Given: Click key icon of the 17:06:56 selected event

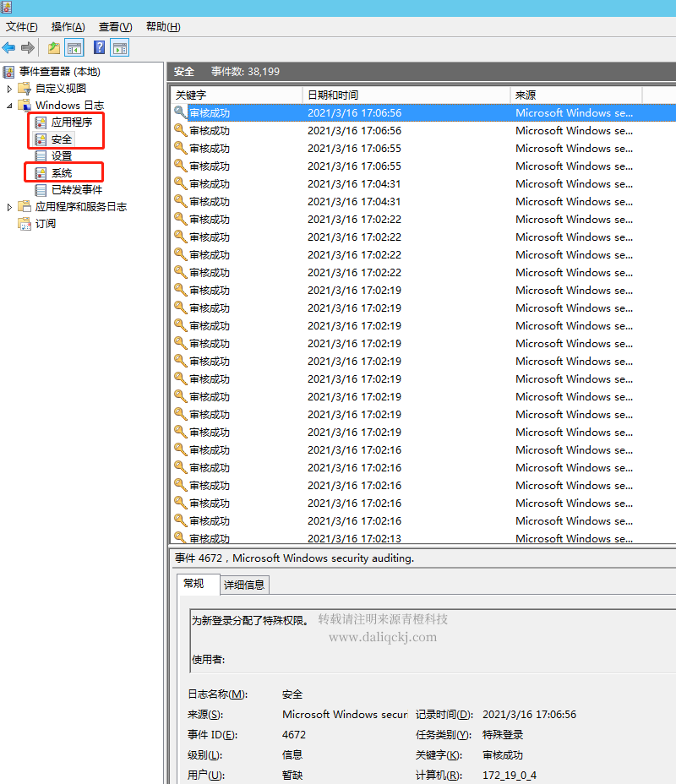Looking at the screenshot, I should tap(180, 112).
